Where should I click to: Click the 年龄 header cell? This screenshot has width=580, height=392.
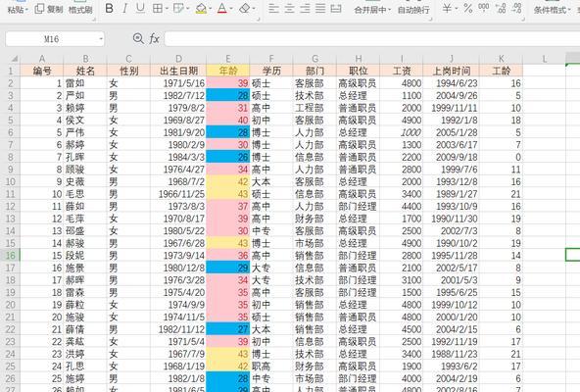point(228,71)
